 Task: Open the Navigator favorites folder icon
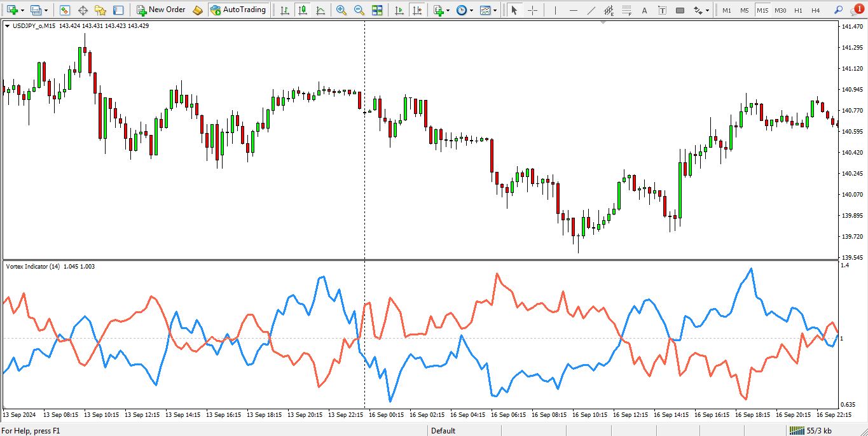click(100, 10)
